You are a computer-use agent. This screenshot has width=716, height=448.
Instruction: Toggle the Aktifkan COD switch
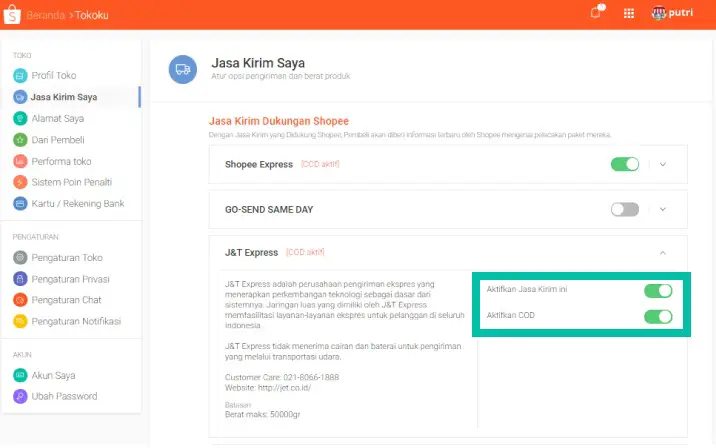[x=658, y=316]
